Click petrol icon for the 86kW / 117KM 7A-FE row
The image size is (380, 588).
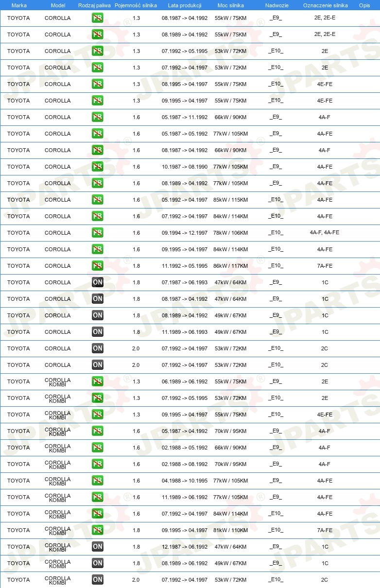click(98, 266)
